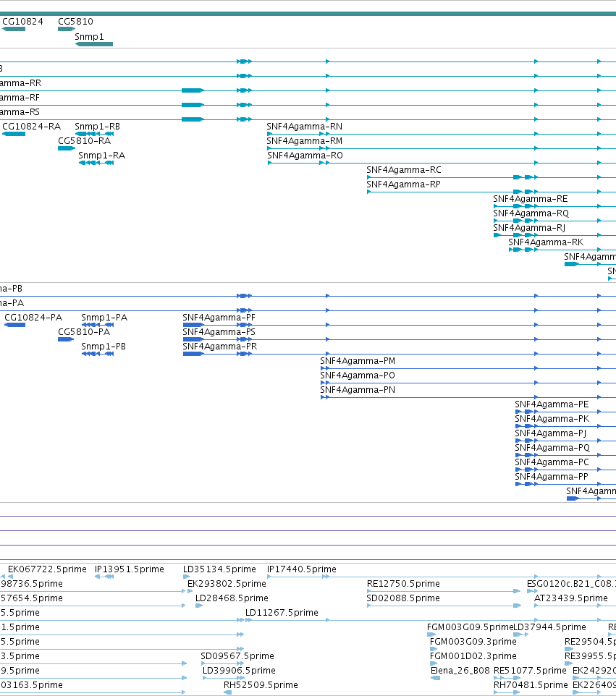The image size is (616, 696).
Task: Select the FGM003G09.3prime EST label
Action: click(x=473, y=642)
